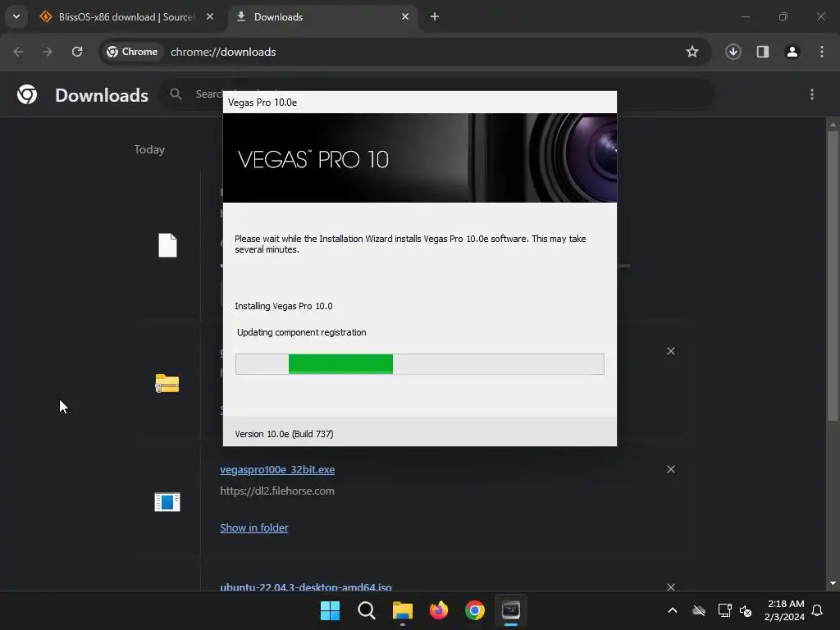Click the scrollbar down arrow
840x630 pixels.
point(833,583)
